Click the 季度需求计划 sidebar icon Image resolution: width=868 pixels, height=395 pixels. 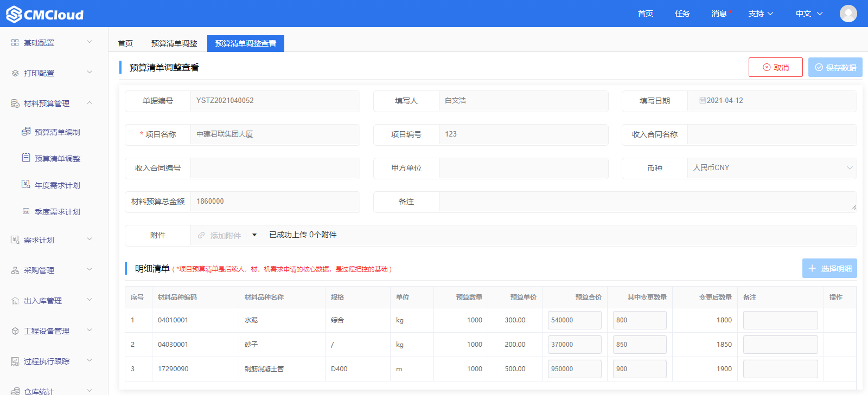26,211
